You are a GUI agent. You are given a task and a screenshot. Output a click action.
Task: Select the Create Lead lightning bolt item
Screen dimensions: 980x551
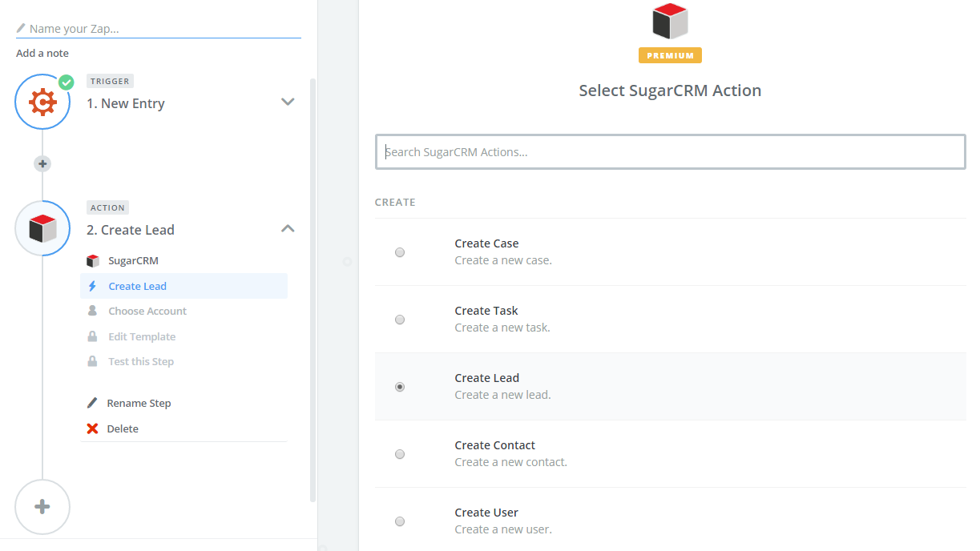(138, 286)
